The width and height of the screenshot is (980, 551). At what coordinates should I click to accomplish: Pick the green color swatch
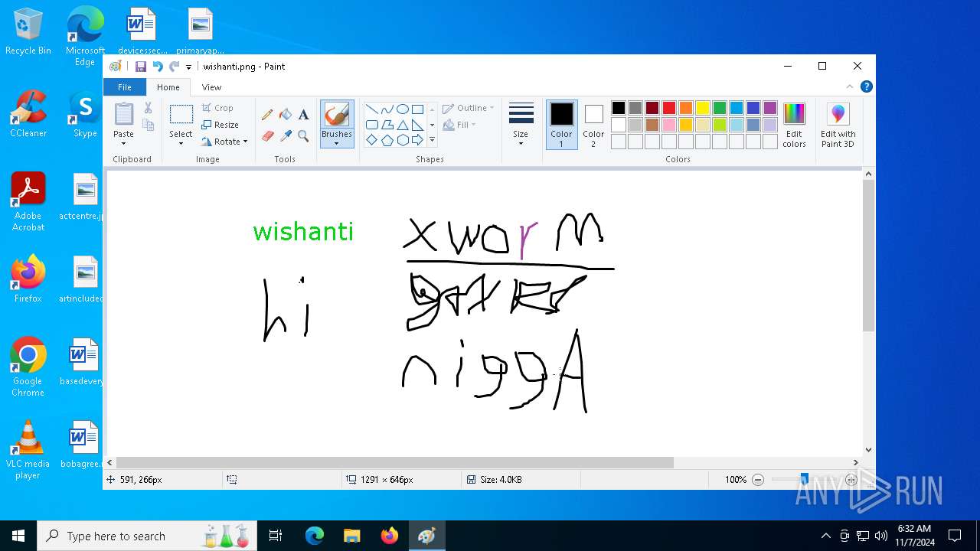coord(720,108)
